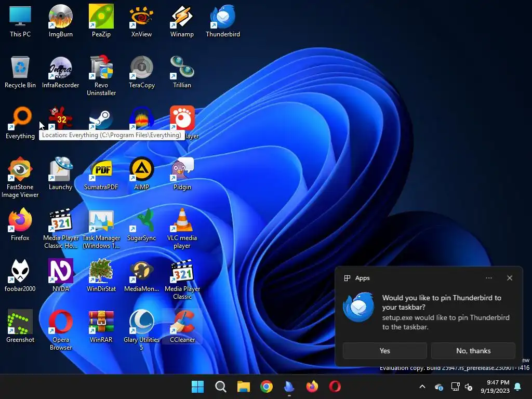The height and width of the screenshot is (399, 532).
Task: Click the OneDrive cloud tray icon
Action: (x=438, y=387)
